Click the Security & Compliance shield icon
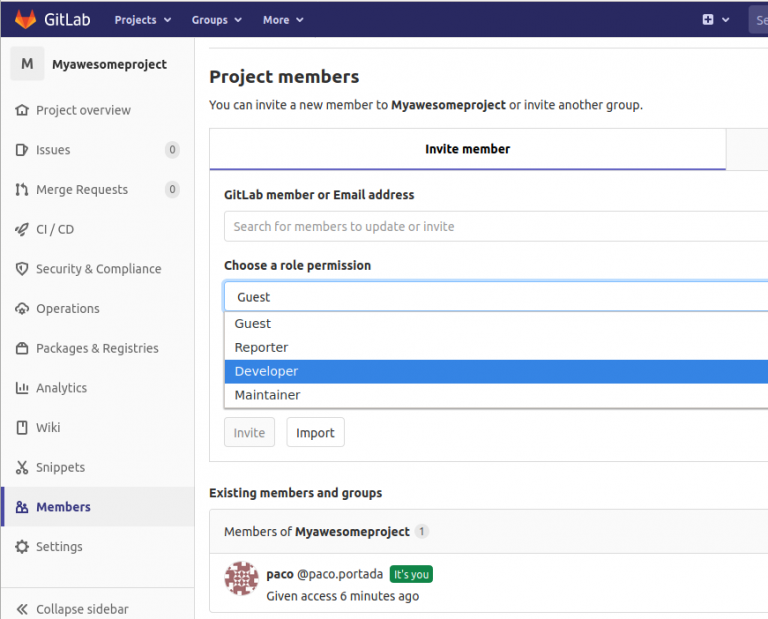768x619 pixels. click(22, 269)
